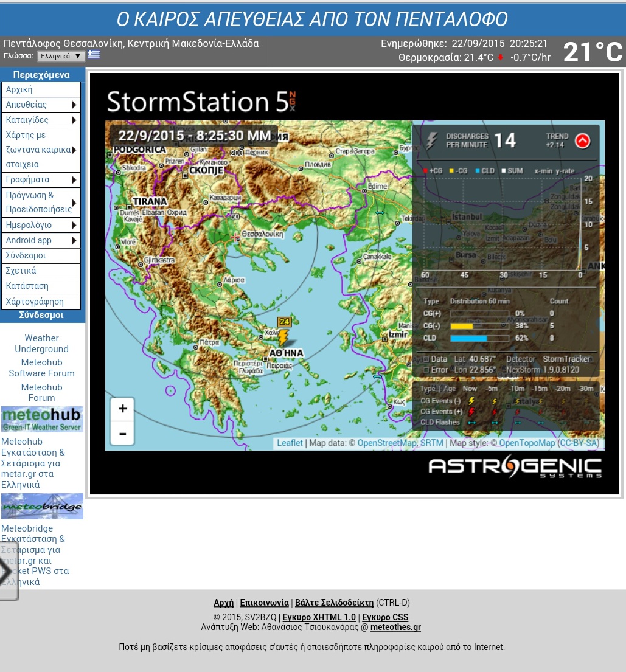Open the OpenTopoMap attribution link
626x672 pixels.
coord(527,443)
